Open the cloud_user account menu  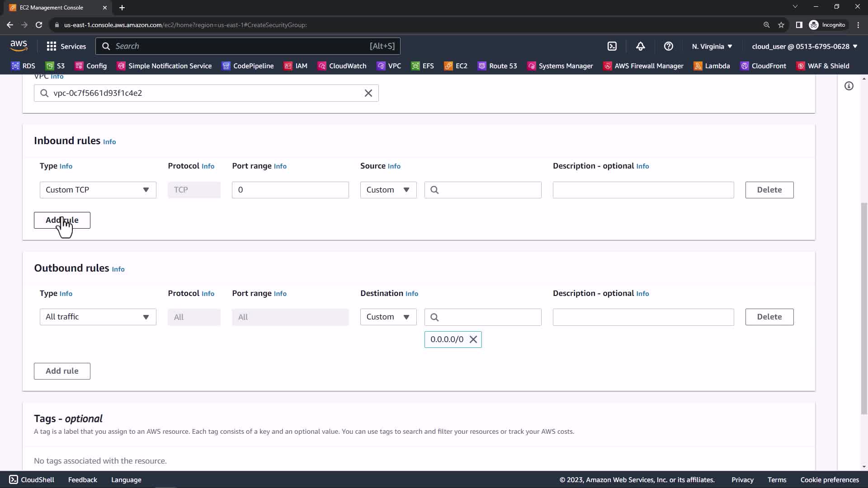tap(804, 46)
